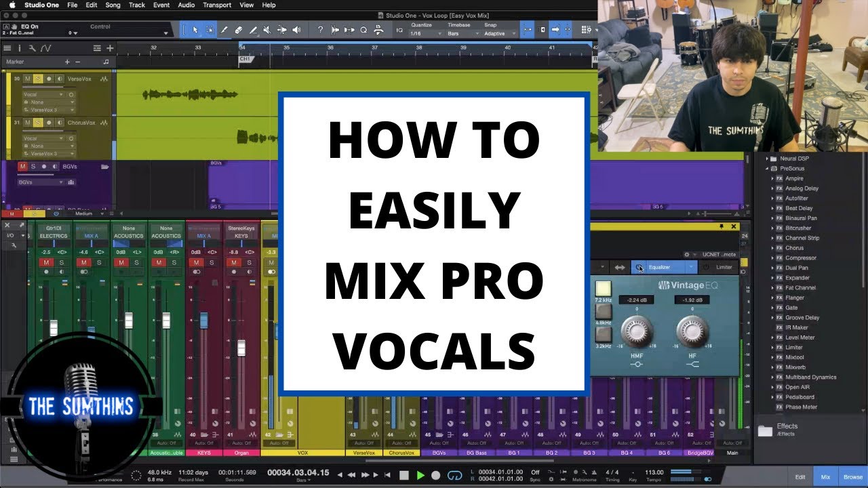
Task: Show automation with the curve icon
Action: click(x=45, y=48)
